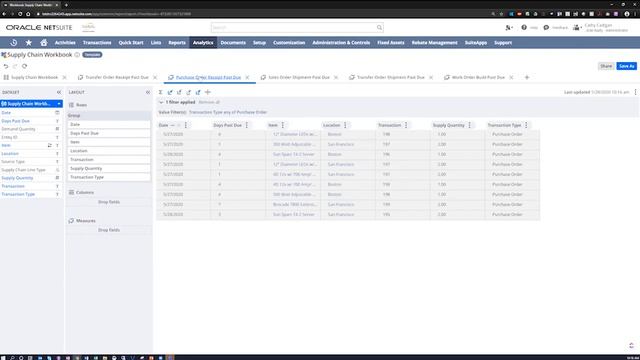Viewport: 640px width, 360px height.
Task: Close the Supply Chain Workbook tab
Action: click(64, 77)
